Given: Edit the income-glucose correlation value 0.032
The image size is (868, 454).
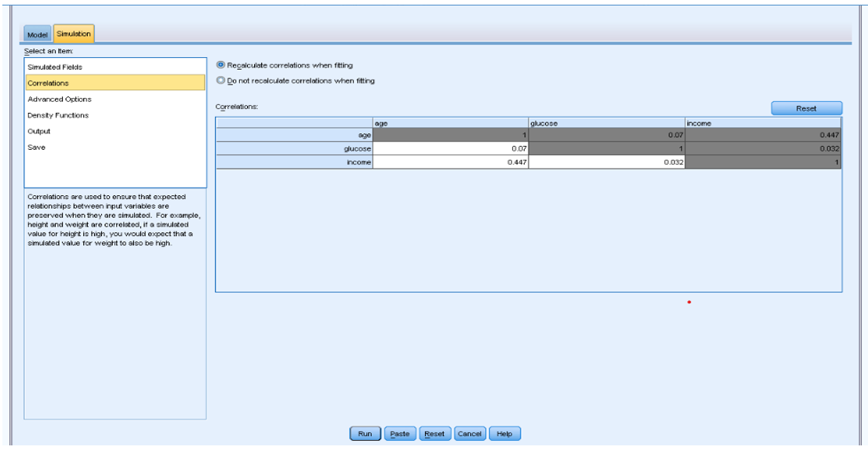Looking at the screenshot, I should click(x=608, y=162).
